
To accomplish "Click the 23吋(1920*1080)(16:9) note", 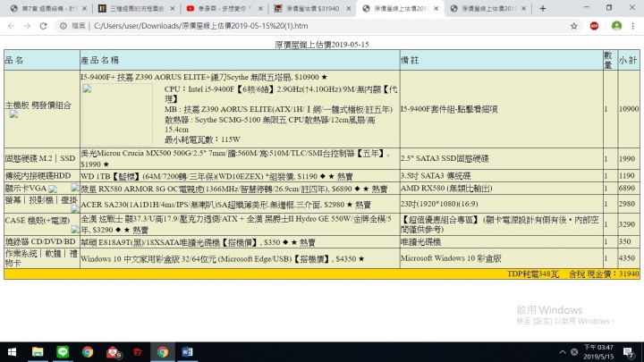I will (439, 204).
